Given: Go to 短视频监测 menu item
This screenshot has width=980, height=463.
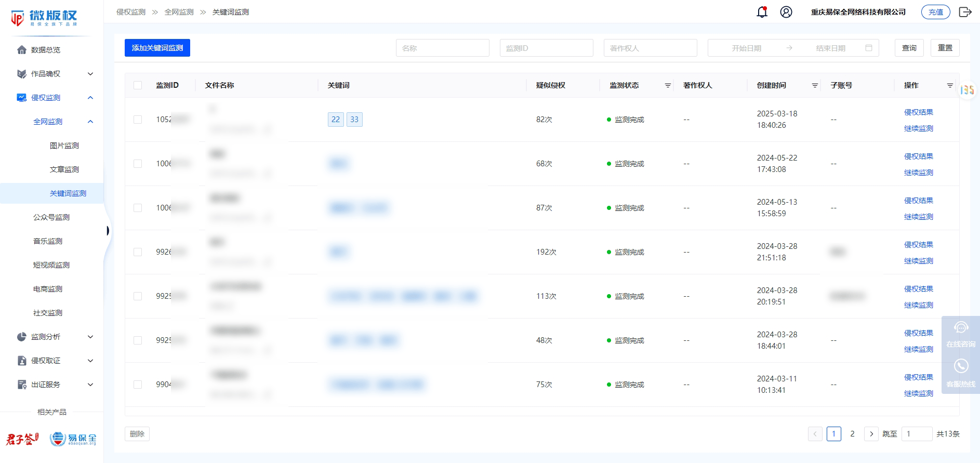Looking at the screenshot, I should 51,265.
